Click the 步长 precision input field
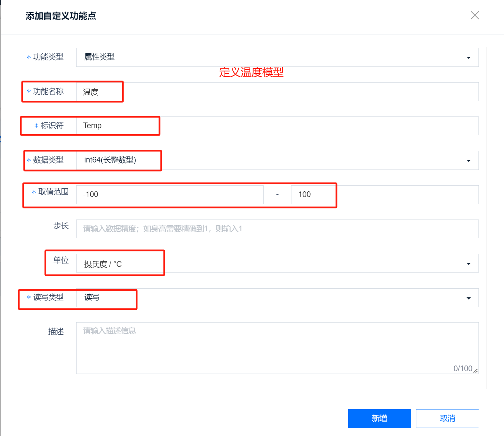The width and height of the screenshot is (504, 436). click(277, 229)
